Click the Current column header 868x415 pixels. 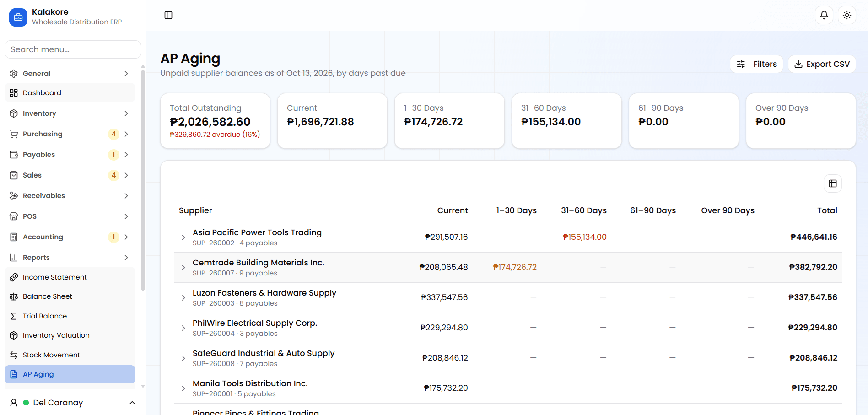(x=453, y=210)
